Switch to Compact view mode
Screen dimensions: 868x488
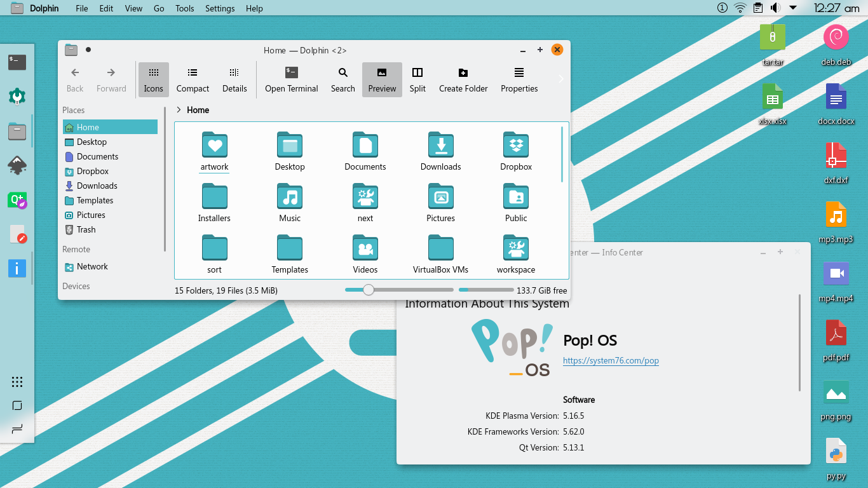tap(193, 79)
